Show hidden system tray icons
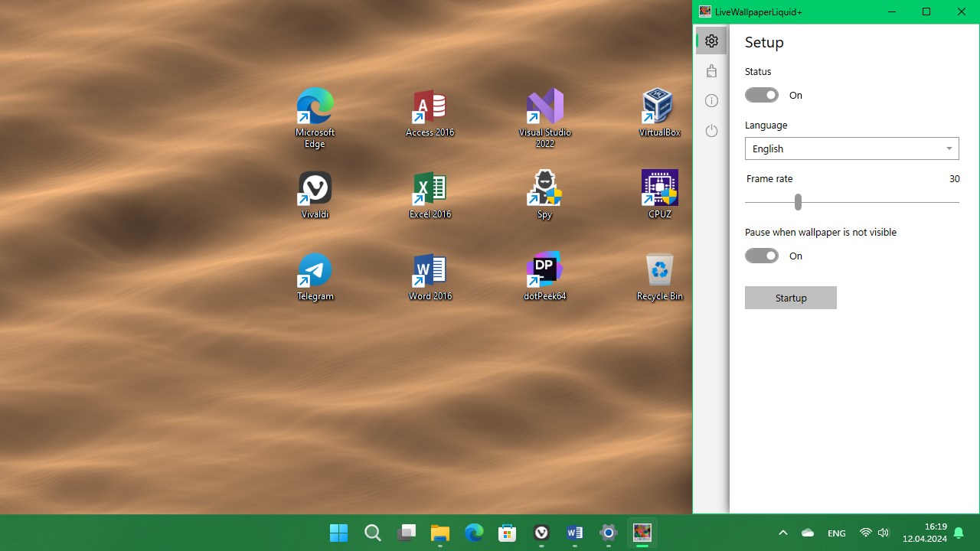 (x=782, y=533)
